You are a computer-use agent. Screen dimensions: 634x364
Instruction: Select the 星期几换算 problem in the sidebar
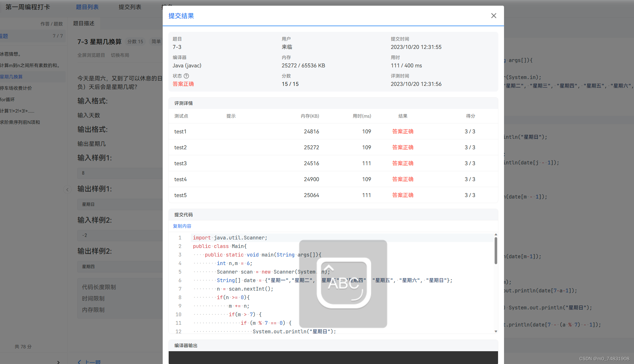pos(11,76)
